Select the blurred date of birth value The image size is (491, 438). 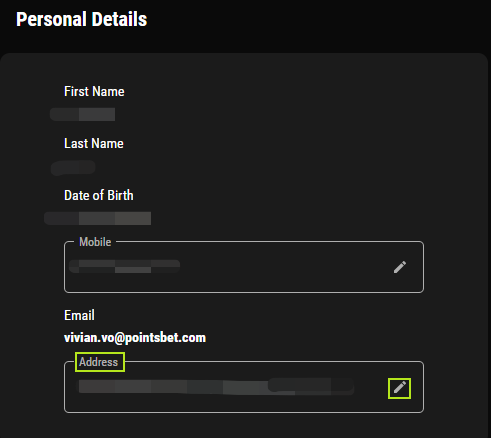tap(97, 218)
